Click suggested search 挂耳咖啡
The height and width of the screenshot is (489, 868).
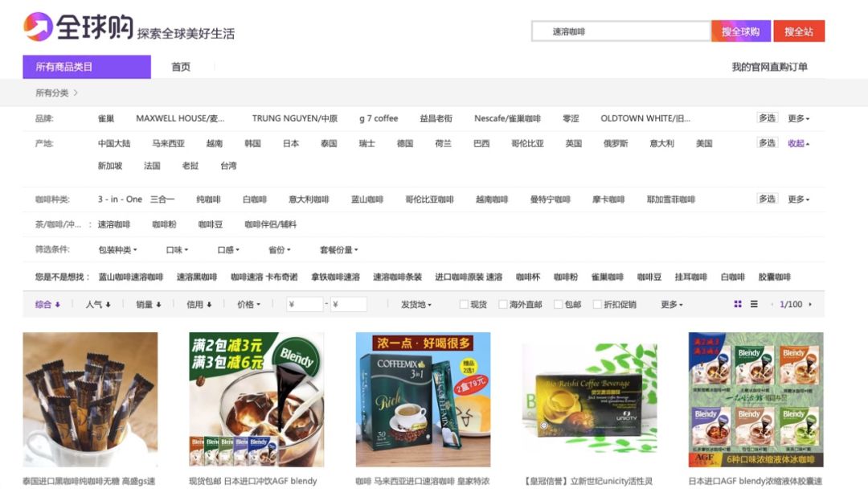click(x=691, y=277)
